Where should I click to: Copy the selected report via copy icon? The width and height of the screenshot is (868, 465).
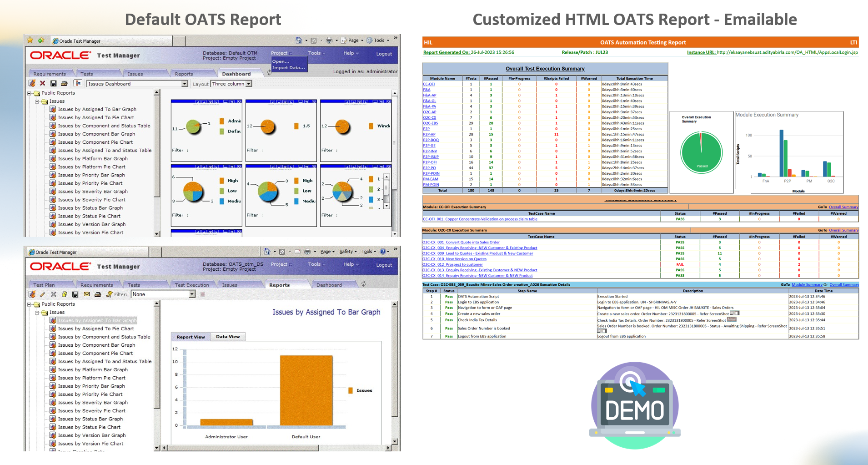pos(65,294)
